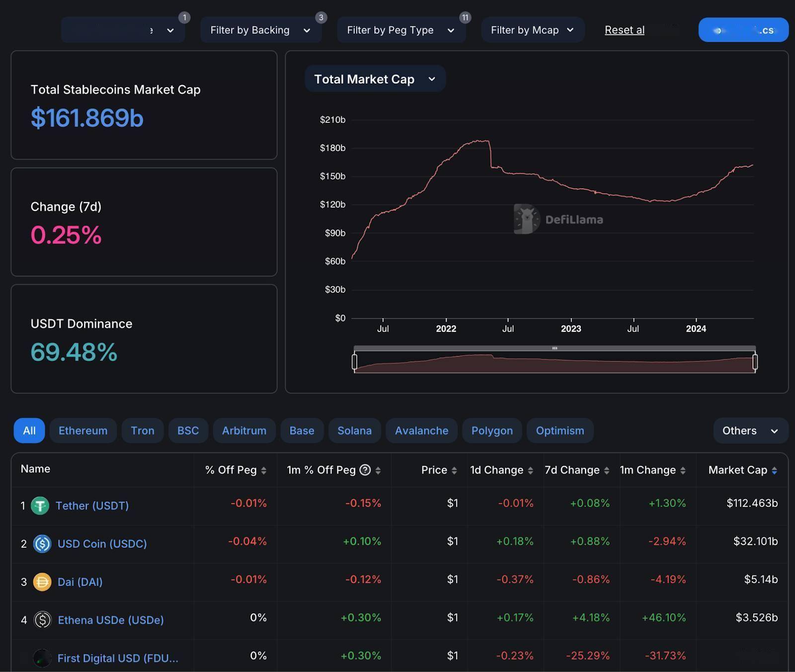The height and width of the screenshot is (672, 795).
Task: Click the $3.526b market cap cell
Action: click(x=757, y=618)
